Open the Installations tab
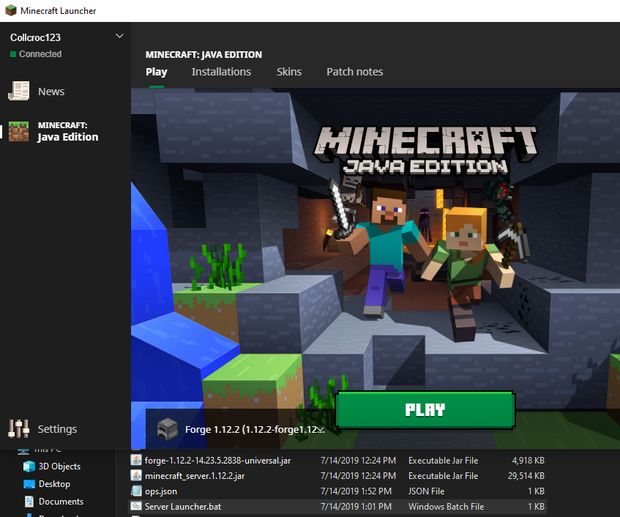Viewport: 620px width, 517px height. [x=221, y=72]
